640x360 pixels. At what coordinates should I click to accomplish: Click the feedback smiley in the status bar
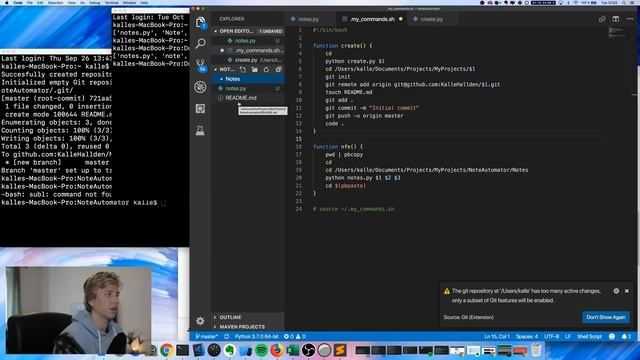click(611, 336)
